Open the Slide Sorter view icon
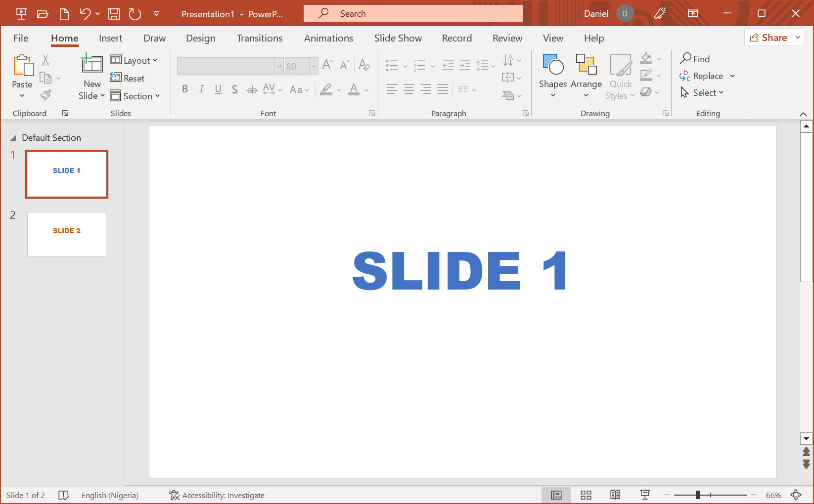This screenshot has width=814, height=504. point(586,495)
